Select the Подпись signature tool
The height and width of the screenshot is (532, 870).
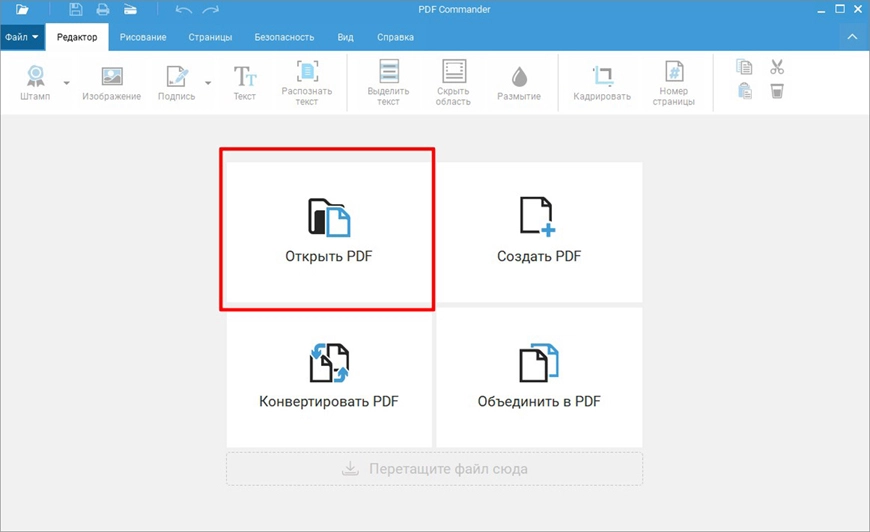pos(176,83)
